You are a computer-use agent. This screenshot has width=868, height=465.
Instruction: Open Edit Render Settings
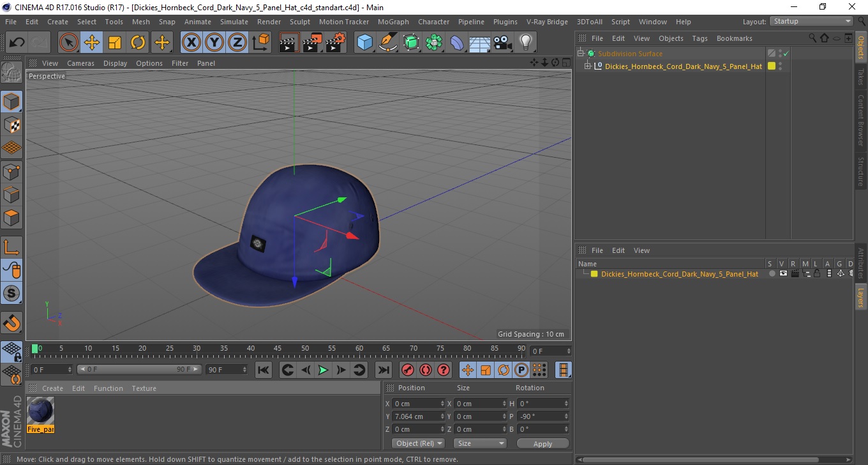point(336,43)
